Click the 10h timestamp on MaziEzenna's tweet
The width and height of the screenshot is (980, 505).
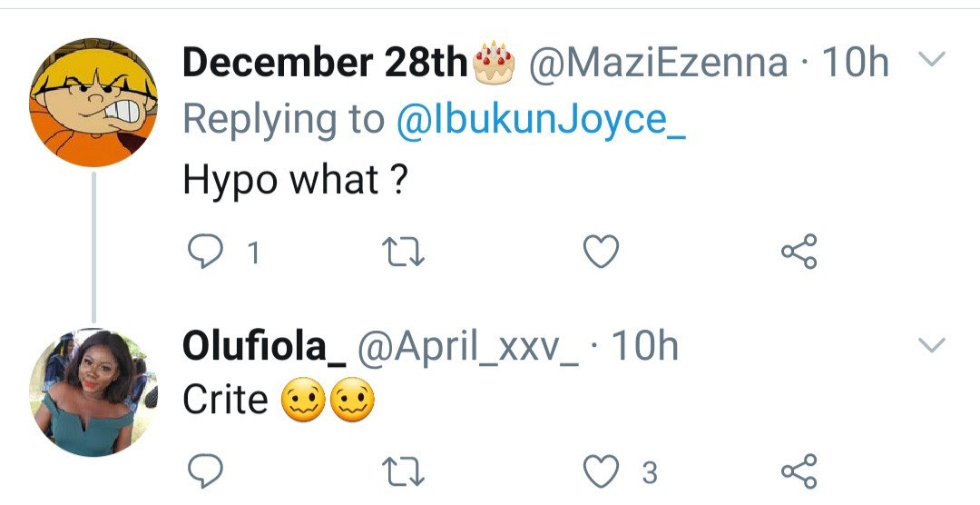(x=854, y=63)
